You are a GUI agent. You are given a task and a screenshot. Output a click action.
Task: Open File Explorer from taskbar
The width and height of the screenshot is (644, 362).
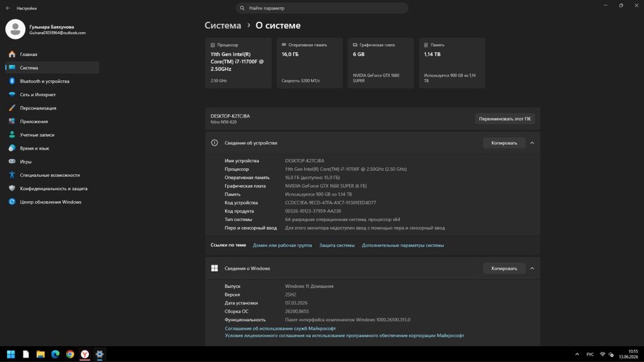[x=41, y=354]
